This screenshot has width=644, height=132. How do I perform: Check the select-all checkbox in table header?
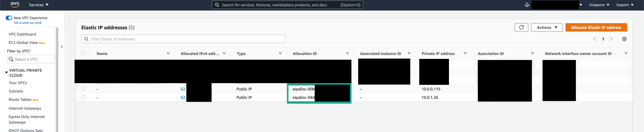pyautogui.click(x=83, y=53)
